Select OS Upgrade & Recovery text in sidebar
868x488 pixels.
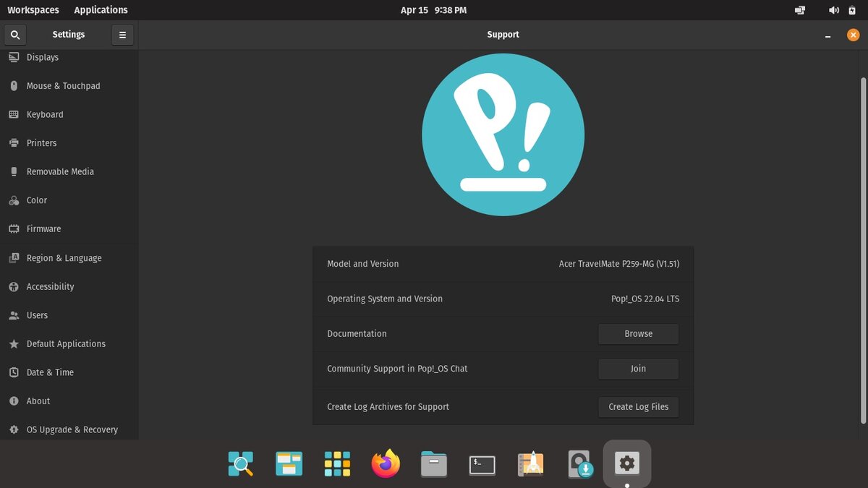coord(72,429)
